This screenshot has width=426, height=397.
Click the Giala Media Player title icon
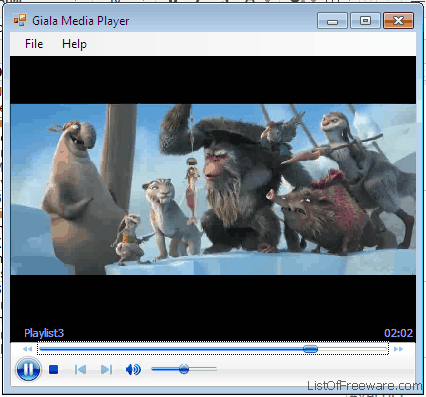20,20
